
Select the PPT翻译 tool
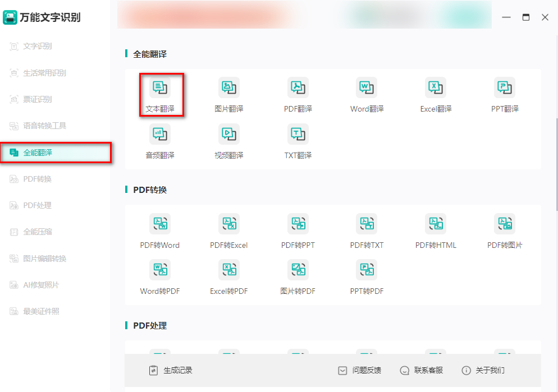pos(504,93)
